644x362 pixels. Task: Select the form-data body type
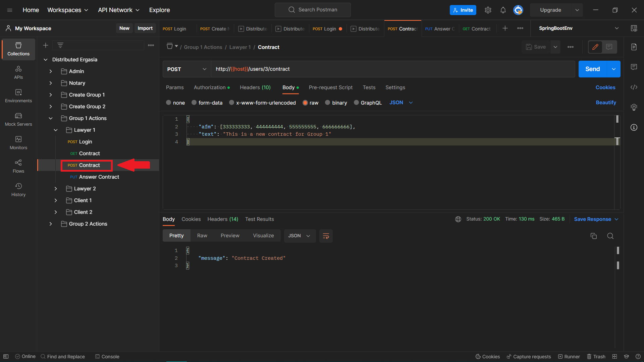207,103
